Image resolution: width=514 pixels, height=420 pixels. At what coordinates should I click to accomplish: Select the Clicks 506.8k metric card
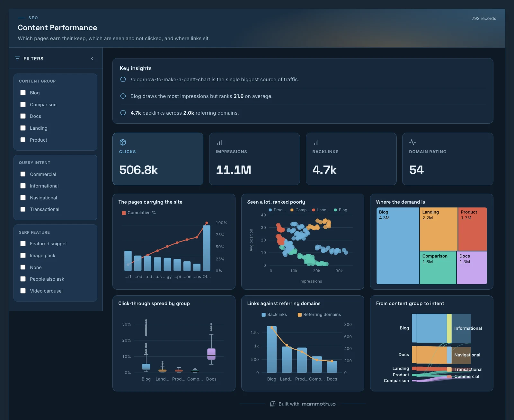(158, 159)
